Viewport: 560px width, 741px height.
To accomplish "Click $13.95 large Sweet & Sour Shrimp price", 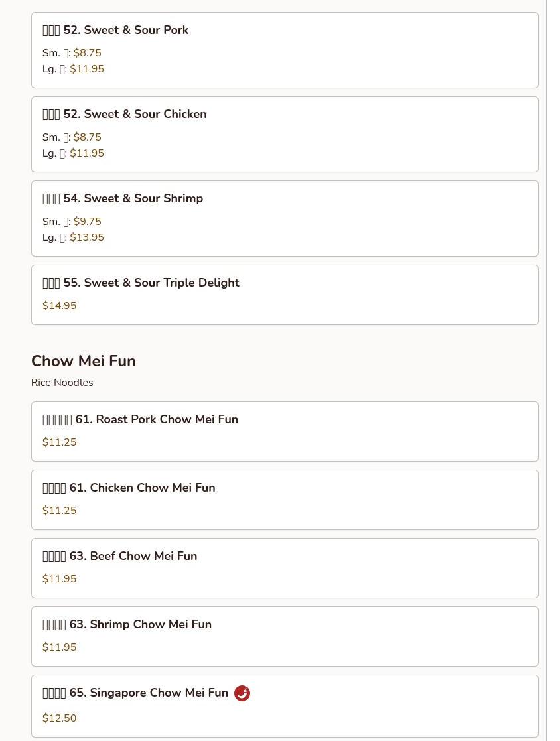I will [x=87, y=237].
